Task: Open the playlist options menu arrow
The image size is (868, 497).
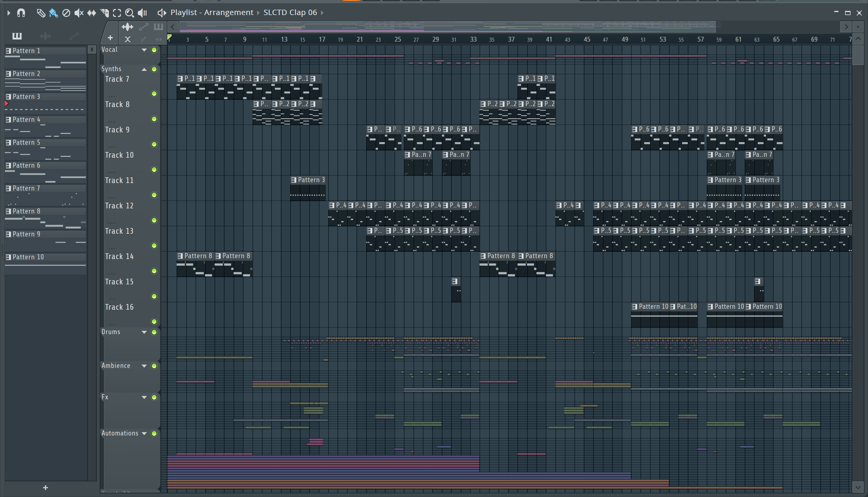Action: pos(9,13)
